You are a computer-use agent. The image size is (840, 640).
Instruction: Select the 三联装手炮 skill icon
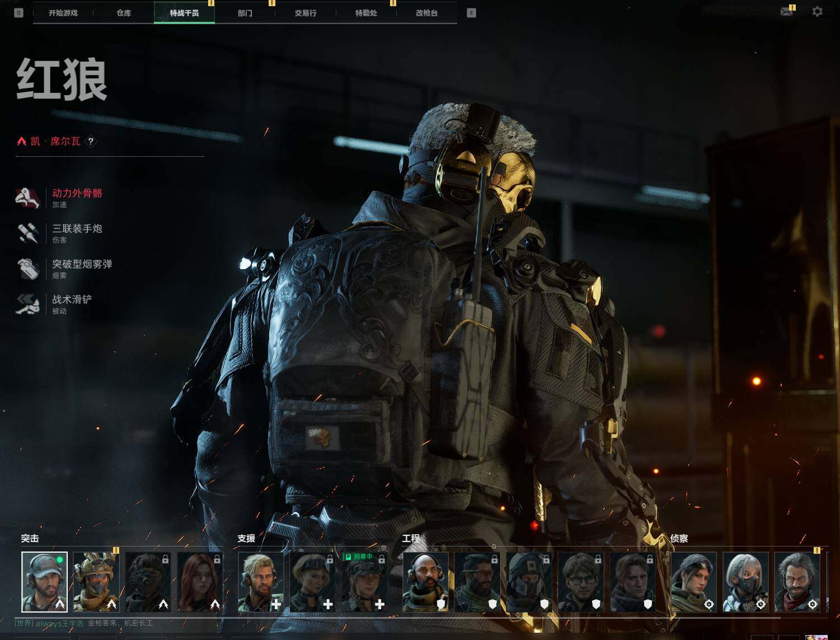pos(27,233)
